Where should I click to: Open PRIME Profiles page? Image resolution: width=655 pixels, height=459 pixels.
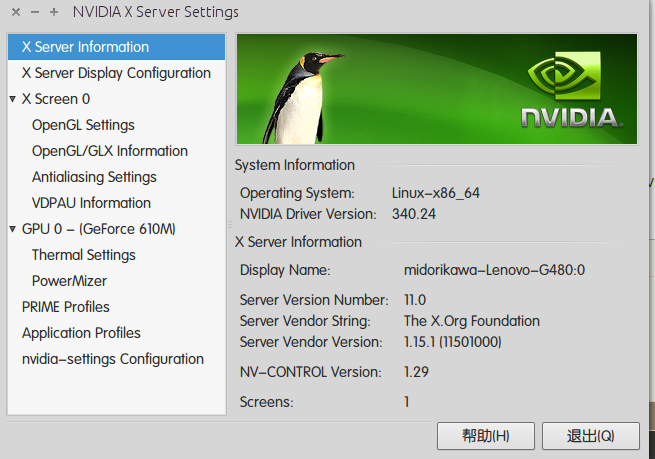pos(66,307)
